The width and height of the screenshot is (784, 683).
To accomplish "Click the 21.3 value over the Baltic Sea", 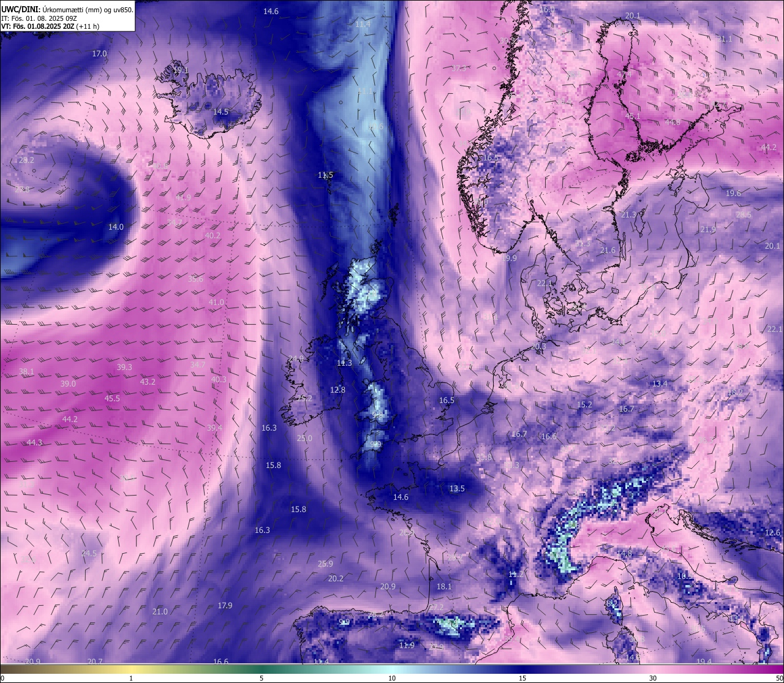I will pyautogui.click(x=628, y=215).
